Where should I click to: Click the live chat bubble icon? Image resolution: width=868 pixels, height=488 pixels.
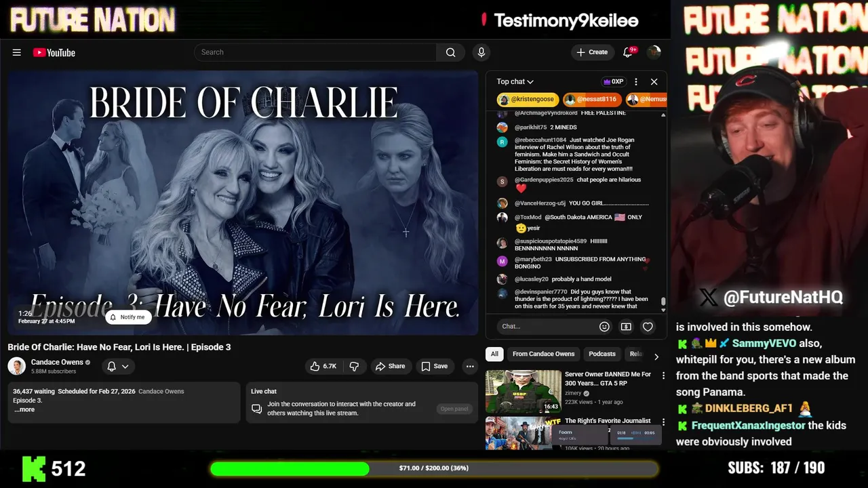256,409
